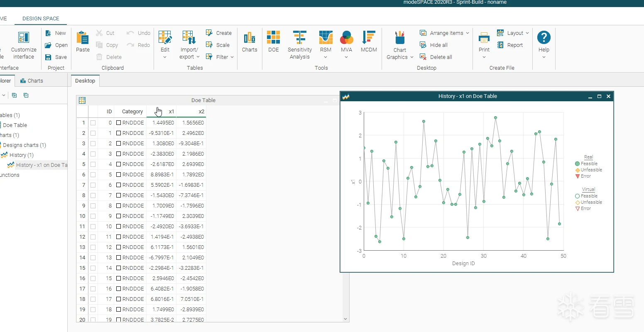Launch the DOE tool
Viewport: 644px width, 332px height.
pos(273,41)
